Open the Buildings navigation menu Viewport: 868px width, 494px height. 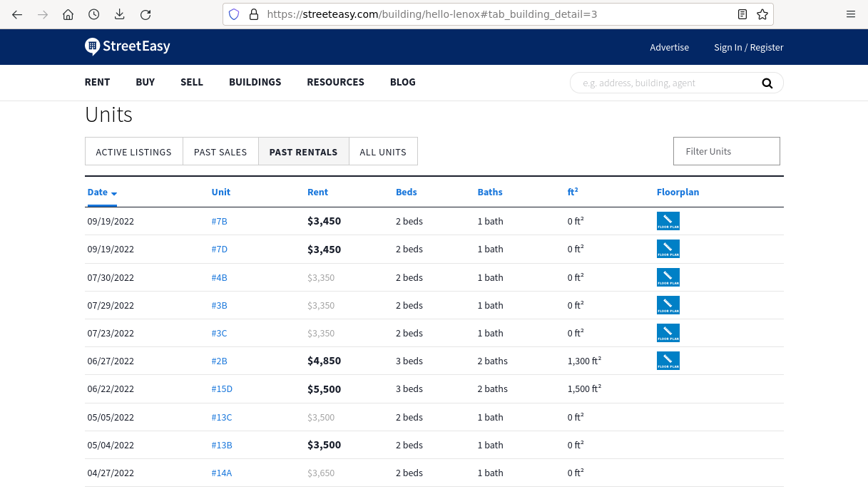[x=255, y=82]
